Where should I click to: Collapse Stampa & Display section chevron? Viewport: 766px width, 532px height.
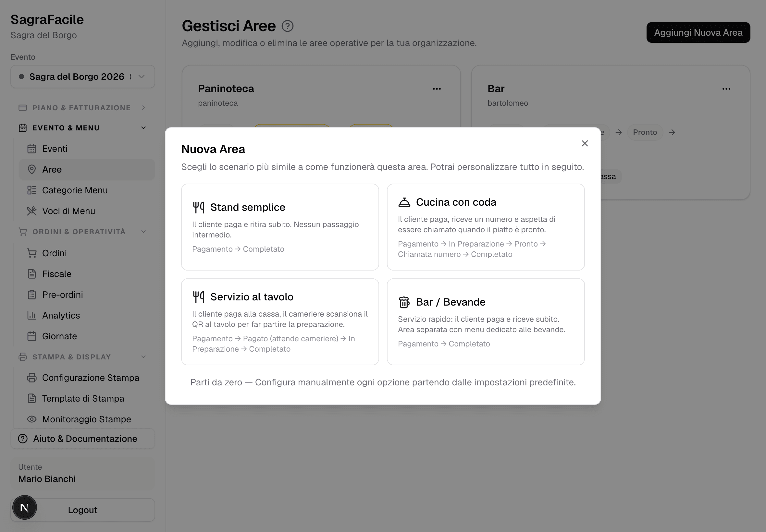pos(143,357)
